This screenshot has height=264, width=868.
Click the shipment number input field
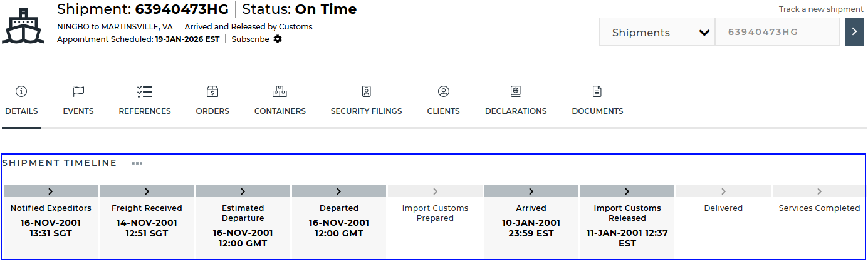point(777,32)
